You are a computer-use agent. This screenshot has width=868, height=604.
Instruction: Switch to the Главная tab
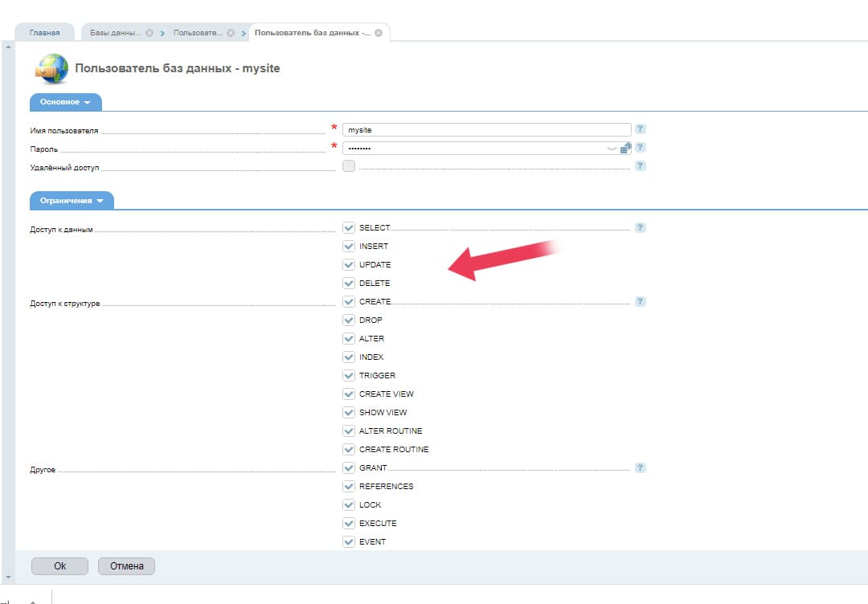[44, 33]
